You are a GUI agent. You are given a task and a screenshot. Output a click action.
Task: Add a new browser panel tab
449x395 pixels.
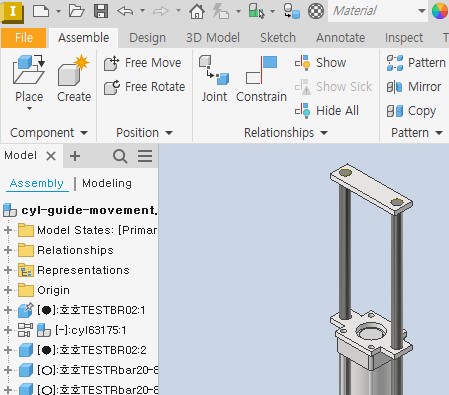(x=75, y=156)
